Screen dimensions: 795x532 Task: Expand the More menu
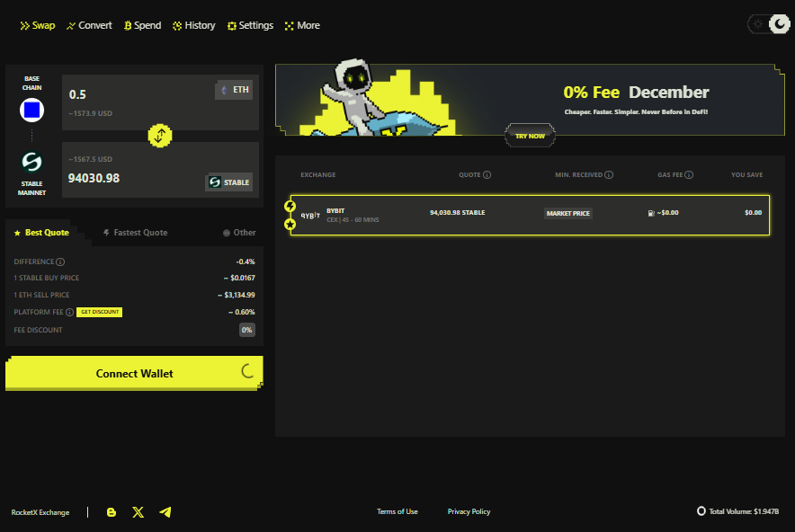pyautogui.click(x=302, y=25)
